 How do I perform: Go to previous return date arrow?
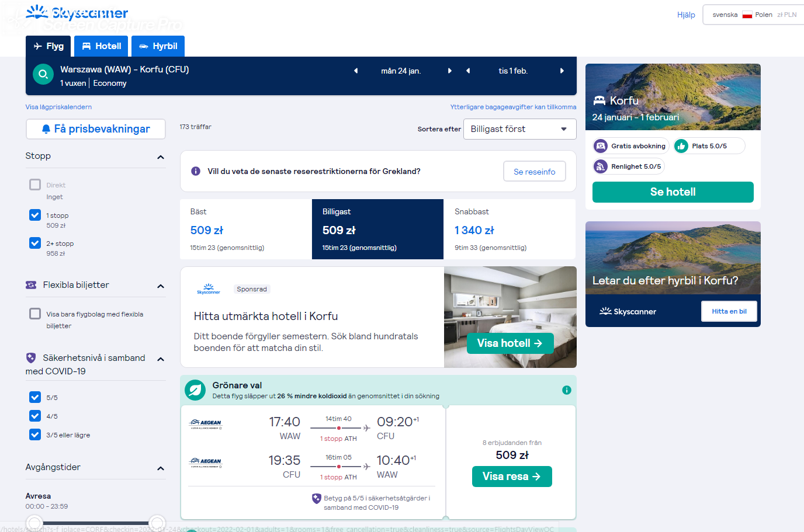[468, 71]
